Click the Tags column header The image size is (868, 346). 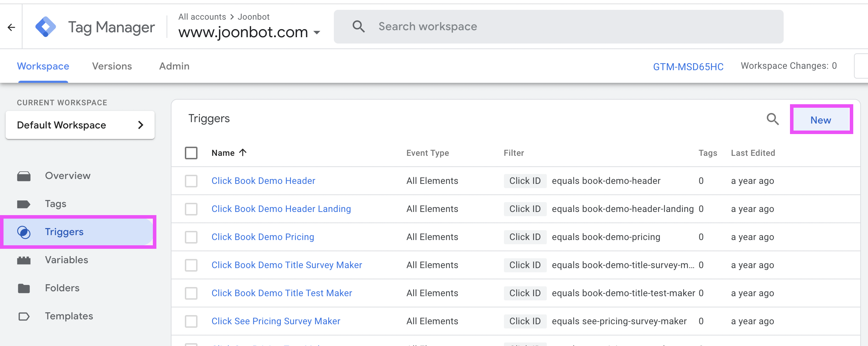[x=708, y=153]
